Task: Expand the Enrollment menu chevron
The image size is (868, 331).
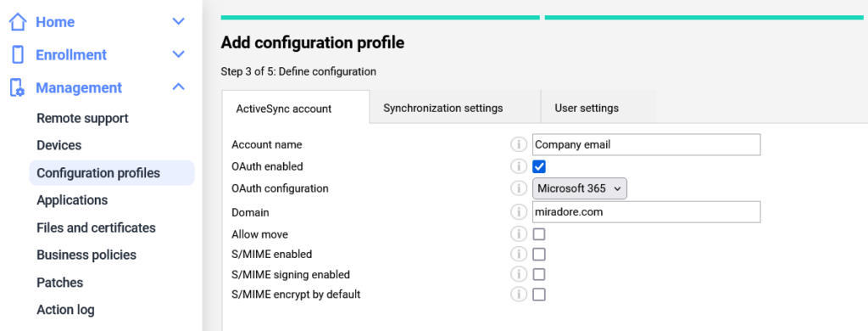Action: [x=178, y=54]
